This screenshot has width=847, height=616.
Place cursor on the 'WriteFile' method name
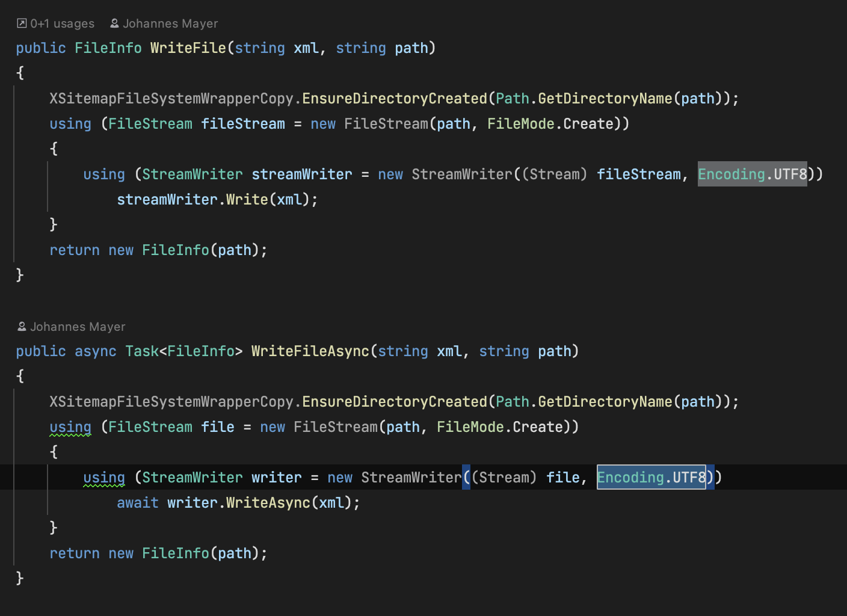(188, 48)
